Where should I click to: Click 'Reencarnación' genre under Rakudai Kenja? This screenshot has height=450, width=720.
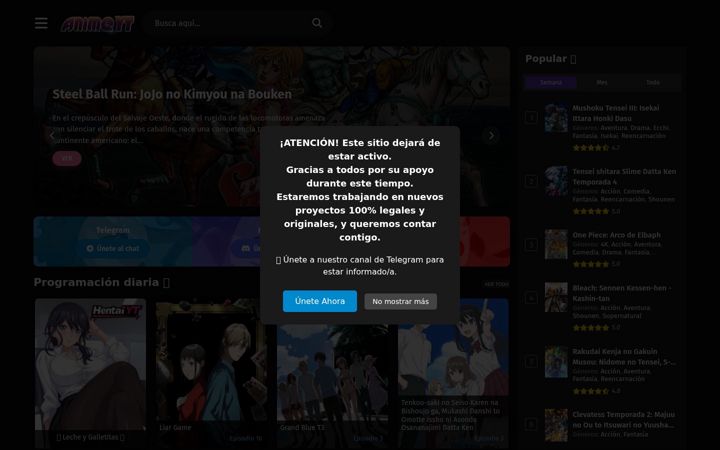[622, 379]
